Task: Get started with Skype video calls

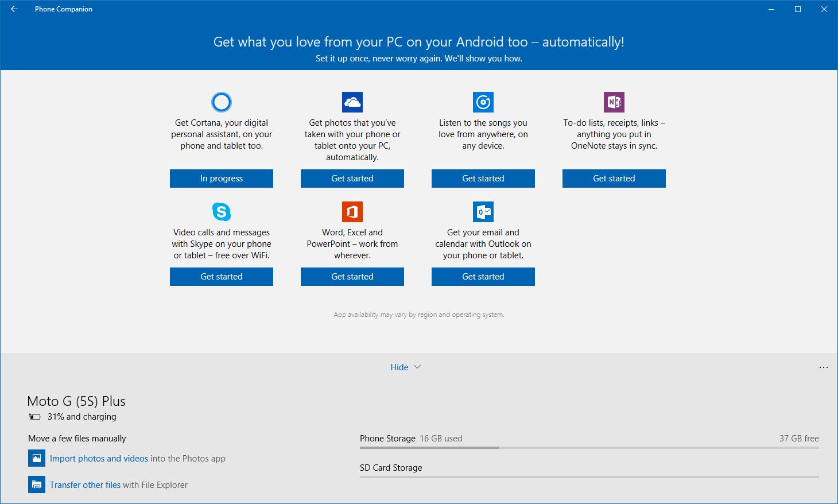Action: 222,277
